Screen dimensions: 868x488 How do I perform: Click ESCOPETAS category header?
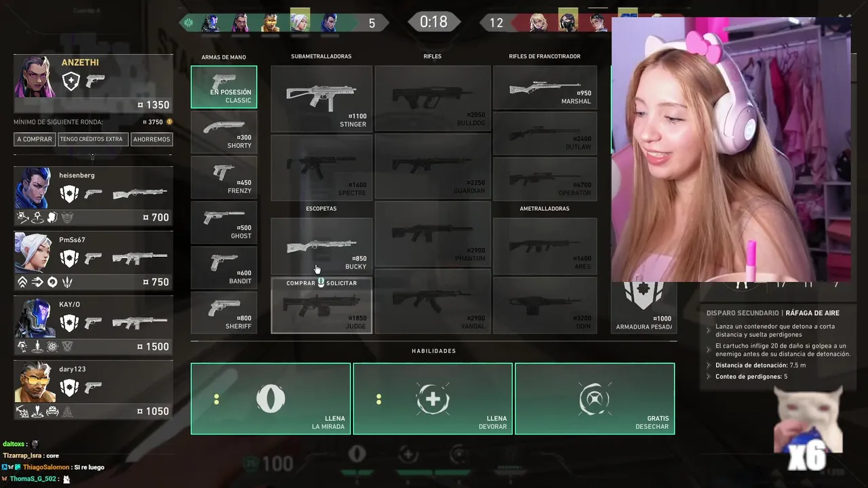(x=321, y=209)
